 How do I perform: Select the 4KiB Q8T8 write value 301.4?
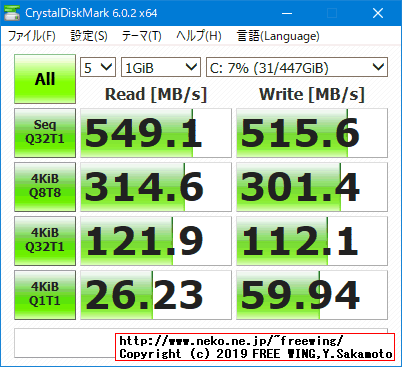(x=312, y=187)
